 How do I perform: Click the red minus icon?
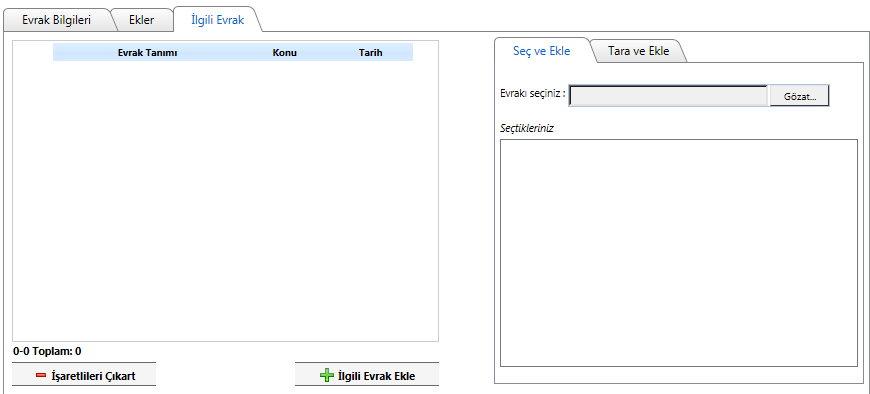(41, 375)
